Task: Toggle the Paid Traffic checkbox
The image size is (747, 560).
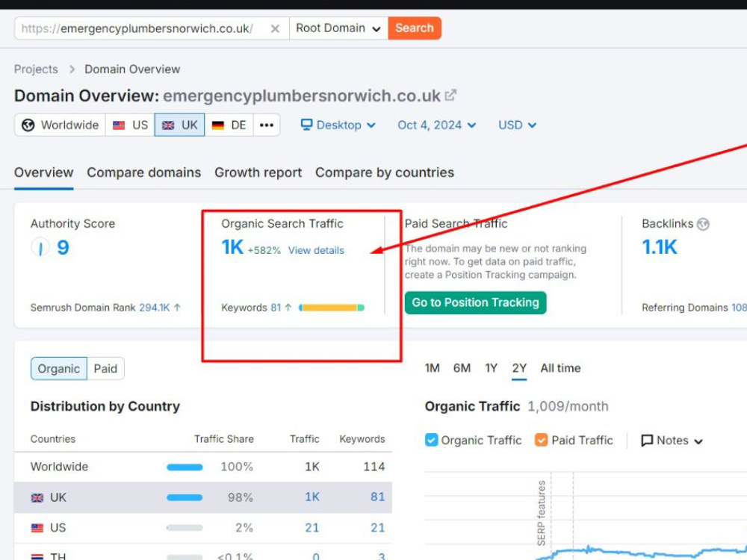Action: (x=541, y=440)
